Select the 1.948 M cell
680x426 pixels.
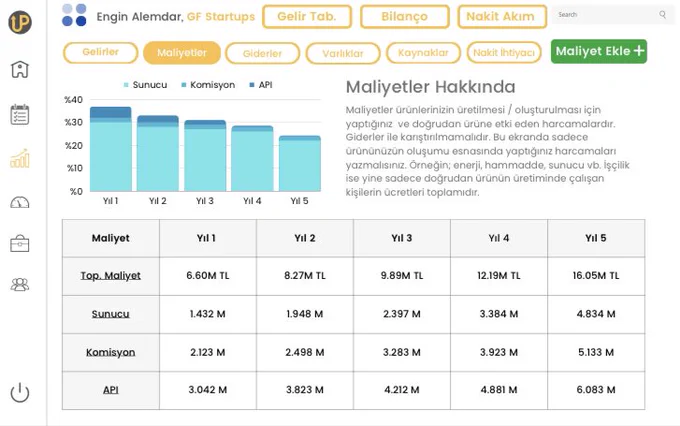click(x=305, y=314)
